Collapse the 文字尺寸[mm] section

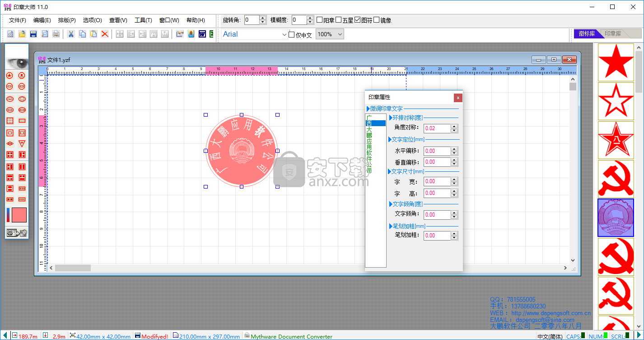tap(390, 171)
